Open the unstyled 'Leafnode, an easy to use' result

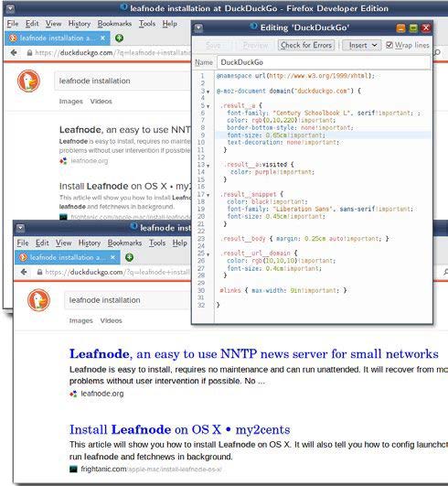coord(125,130)
